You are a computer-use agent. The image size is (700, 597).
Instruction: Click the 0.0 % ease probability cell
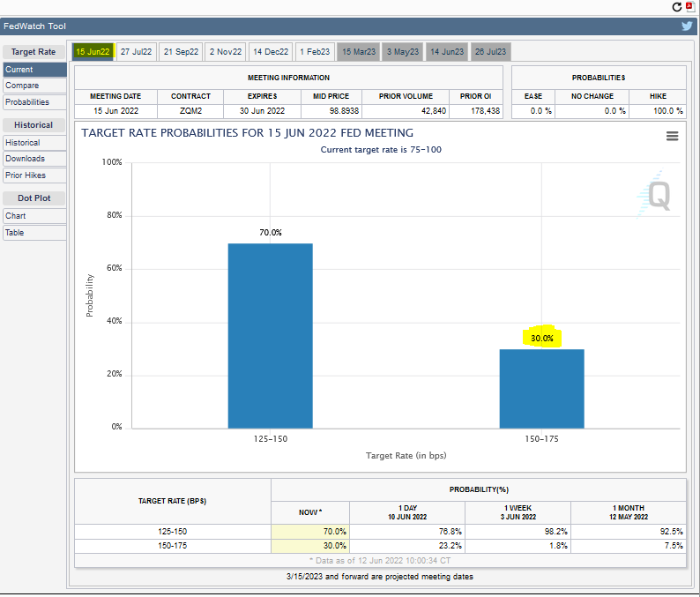pyautogui.click(x=533, y=111)
